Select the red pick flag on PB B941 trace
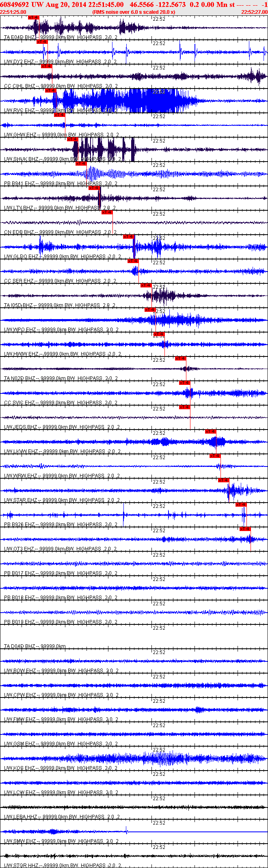 pos(81,164)
